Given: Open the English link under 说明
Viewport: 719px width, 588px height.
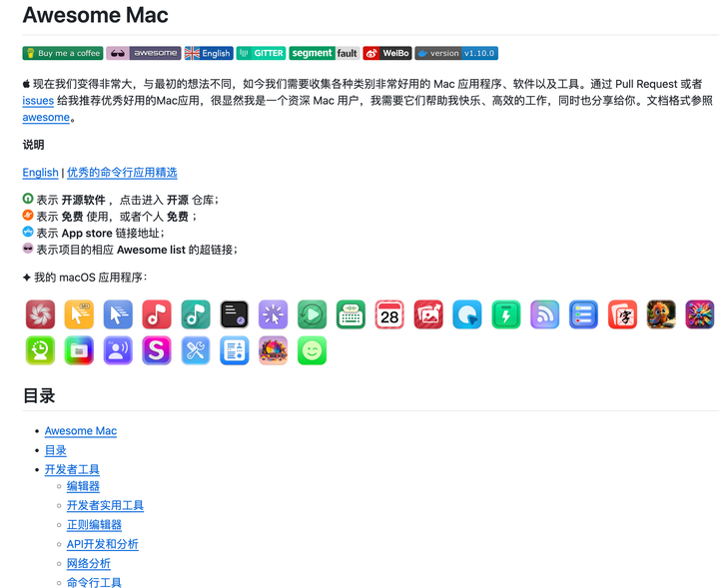Looking at the screenshot, I should coord(40,173).
